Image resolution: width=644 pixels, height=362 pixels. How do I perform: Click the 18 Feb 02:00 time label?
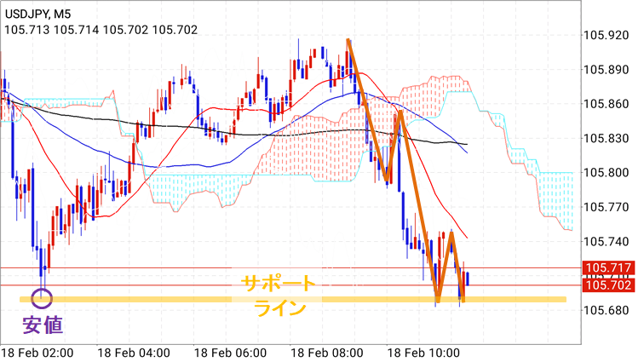pyautogui.click(x=37, y=352)
